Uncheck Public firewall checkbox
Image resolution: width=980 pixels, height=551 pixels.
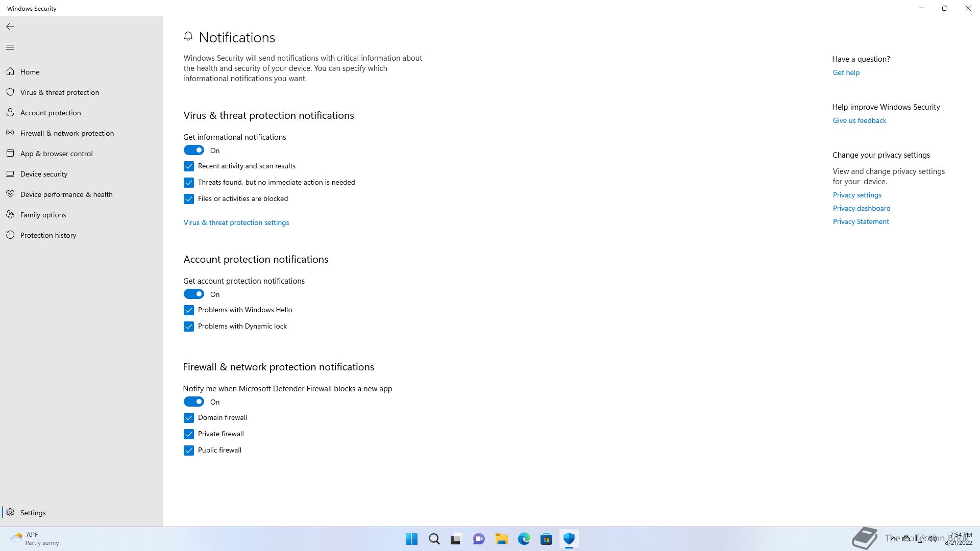(189, 450)
